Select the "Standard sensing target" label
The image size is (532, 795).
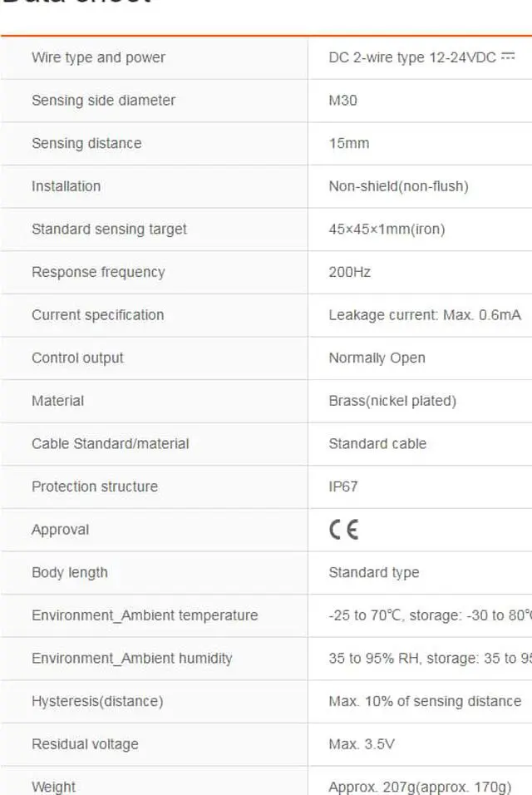point(109,230)
